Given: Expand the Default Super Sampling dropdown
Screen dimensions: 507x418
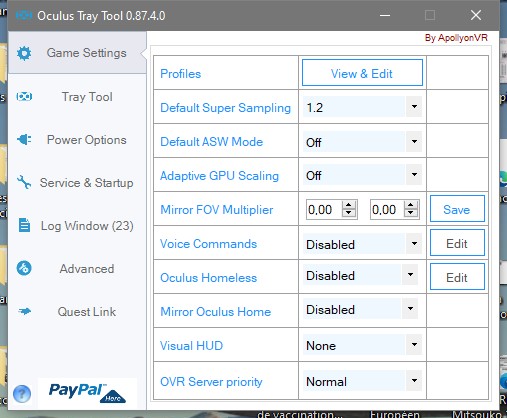Looking at the screenshot, I should 414,107.
